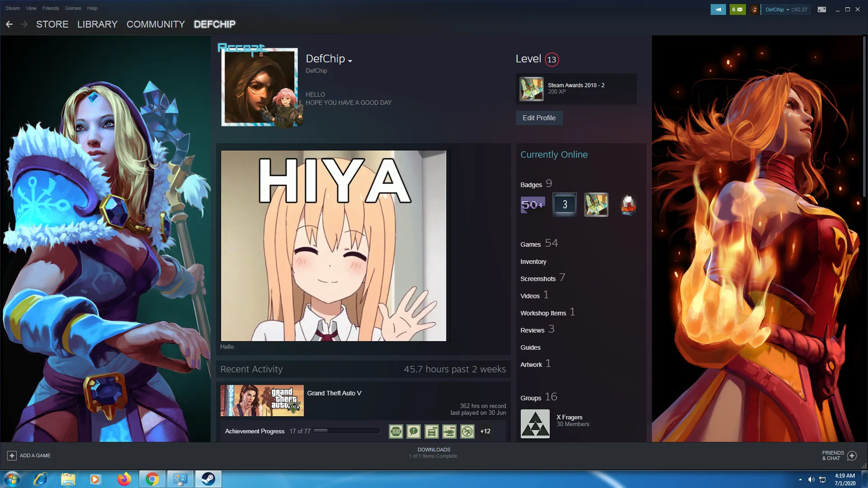868x488 pixels.
Task: Open the Steam menu
Action: (13, 8)
